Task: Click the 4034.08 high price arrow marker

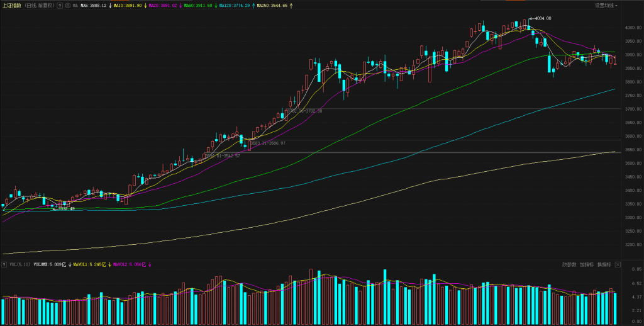Action: tap(540, 18)
